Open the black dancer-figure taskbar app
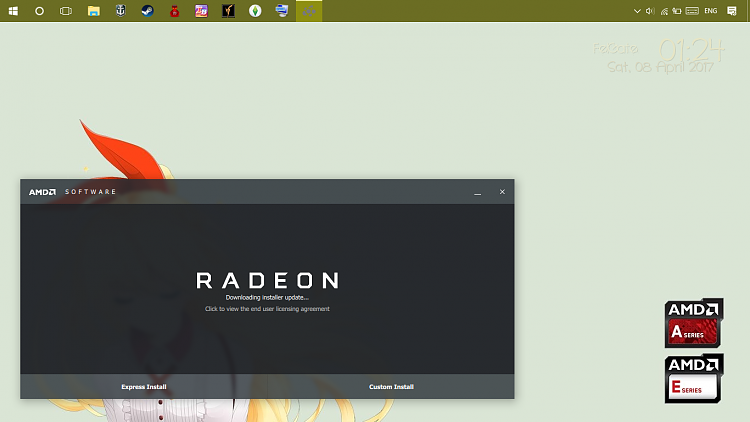 [x=228, y=11]
